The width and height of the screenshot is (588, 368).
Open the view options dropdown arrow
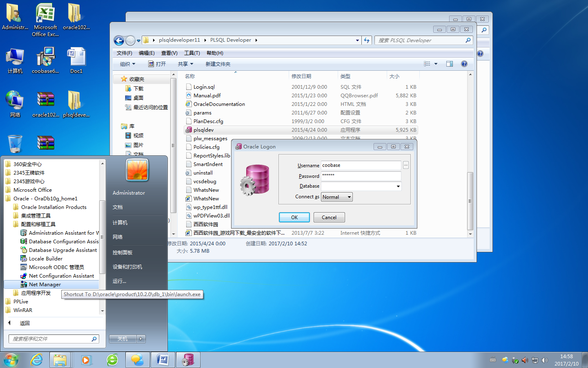point(436,64)
